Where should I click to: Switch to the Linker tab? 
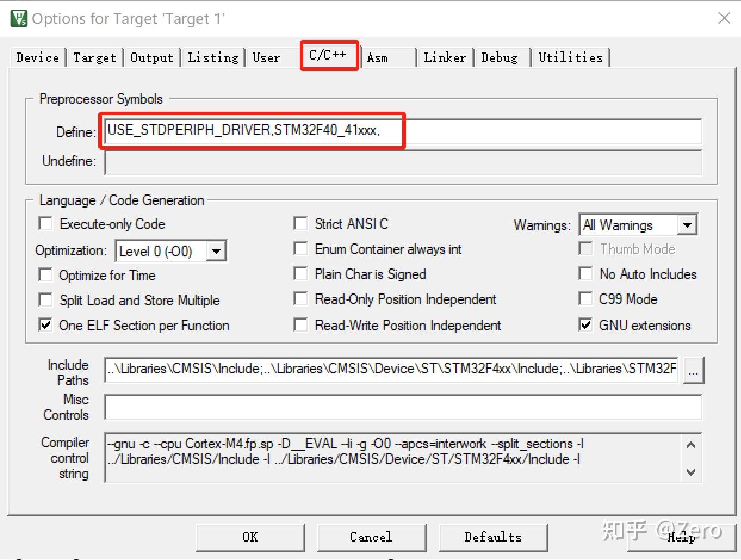pyautogui.click(x=444, y=57)
